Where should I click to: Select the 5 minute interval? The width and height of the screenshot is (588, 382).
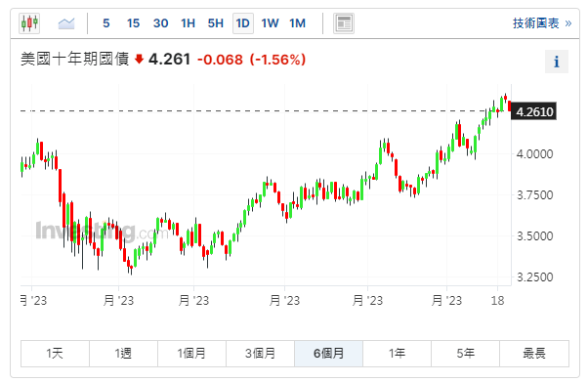[x=106, y=23]
